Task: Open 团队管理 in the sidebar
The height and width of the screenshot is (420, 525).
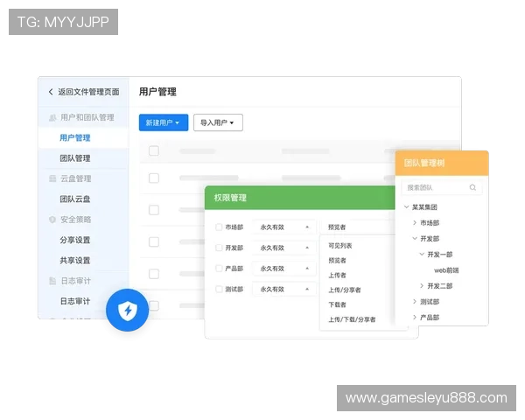Action: [x=75, y=158]
